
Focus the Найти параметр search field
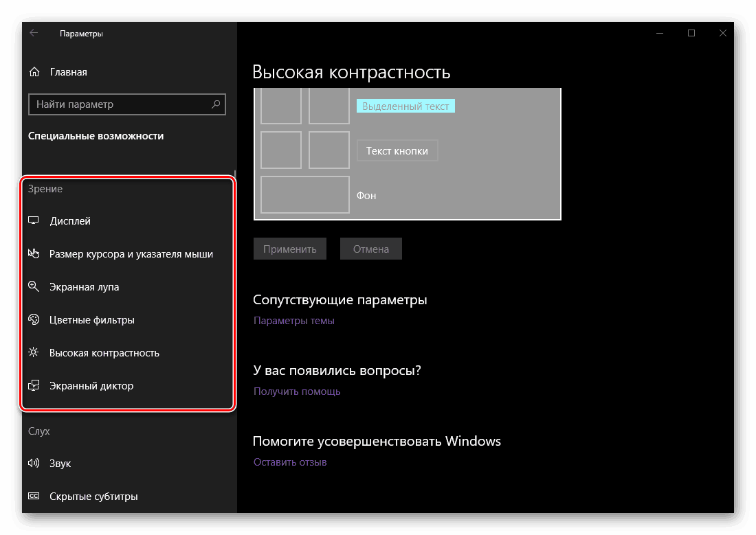point(127,104)
